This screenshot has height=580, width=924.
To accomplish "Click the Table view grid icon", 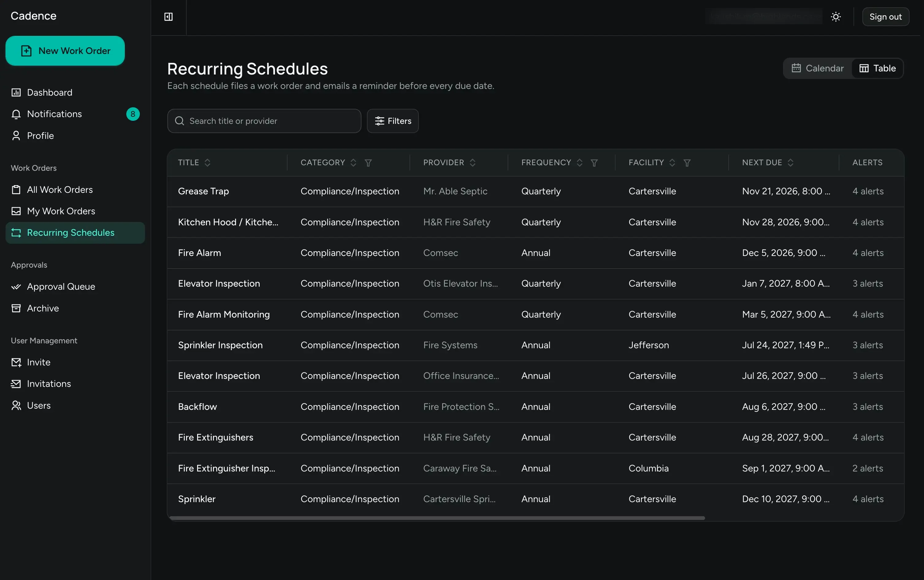I will [864, 68].
